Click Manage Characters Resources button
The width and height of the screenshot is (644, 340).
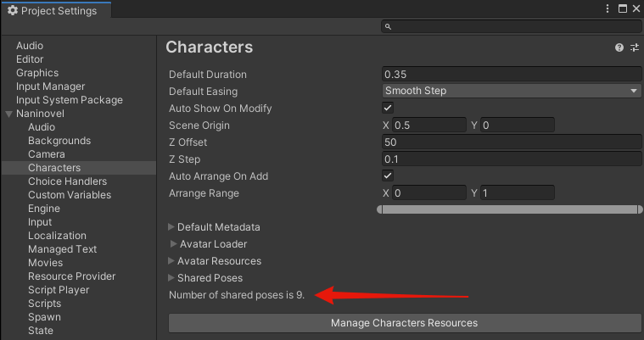404,323
